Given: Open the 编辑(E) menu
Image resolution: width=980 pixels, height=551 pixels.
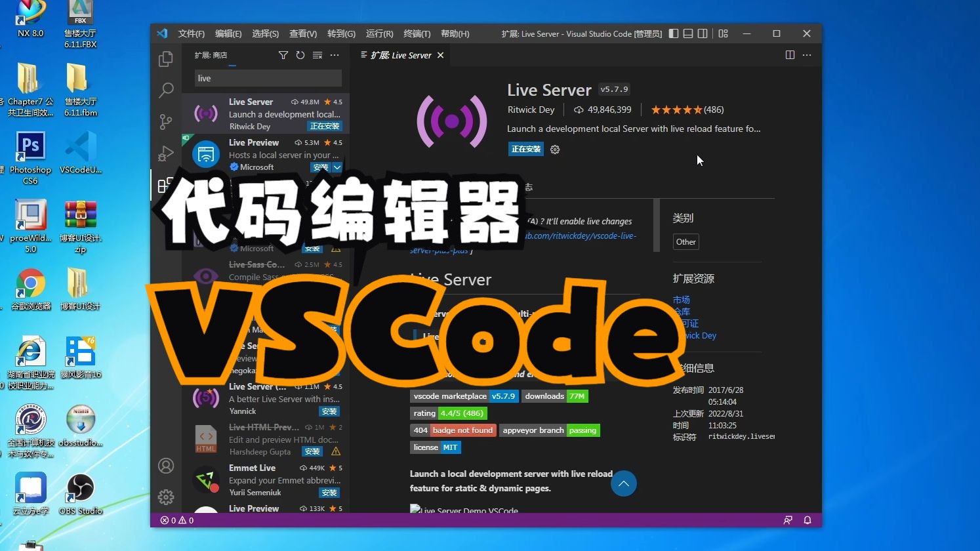Looking at the screenshot, I should (228, 33).
